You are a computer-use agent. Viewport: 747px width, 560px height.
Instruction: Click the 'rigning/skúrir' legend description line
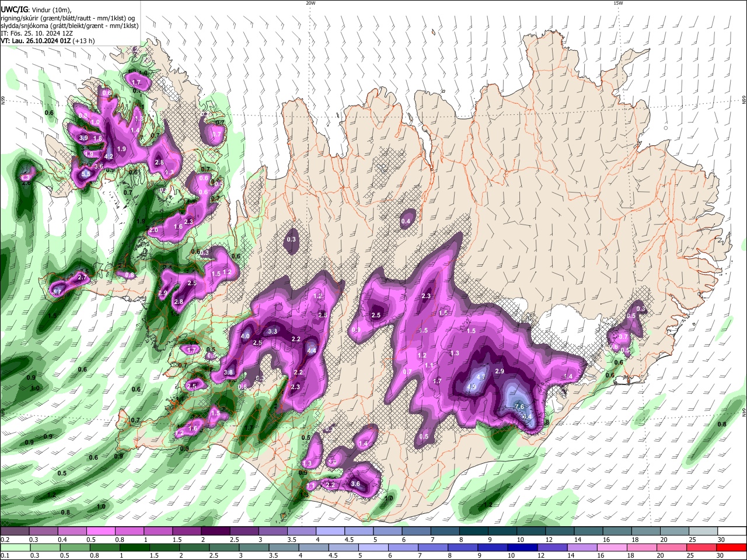coord(68,18)
